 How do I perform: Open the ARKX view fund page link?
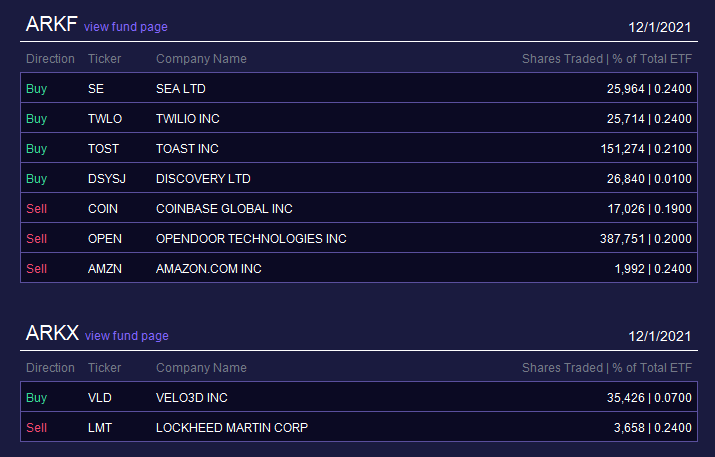[126, 336]
